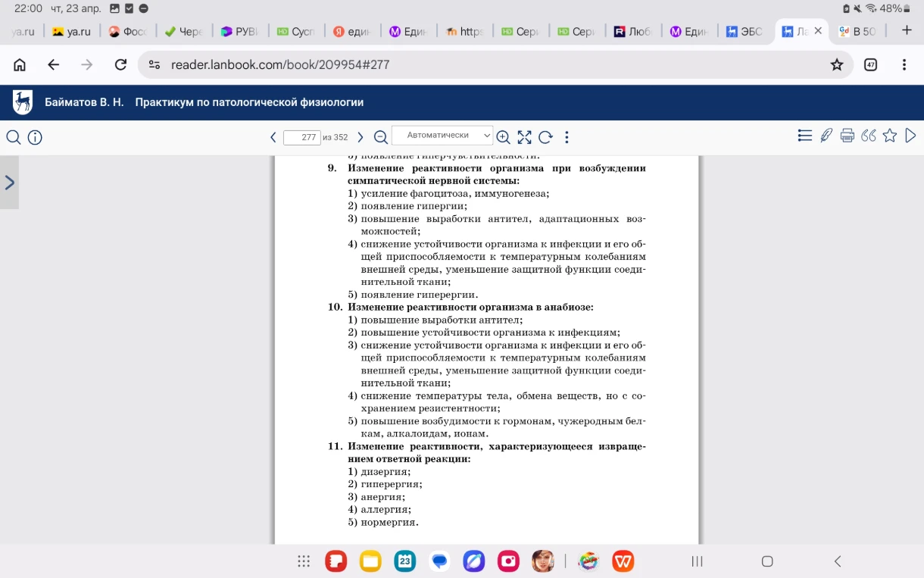Switch to the Люб tab
Image resolution: width=924 pixels, height=578 pixels.
(x=632, y=31)
